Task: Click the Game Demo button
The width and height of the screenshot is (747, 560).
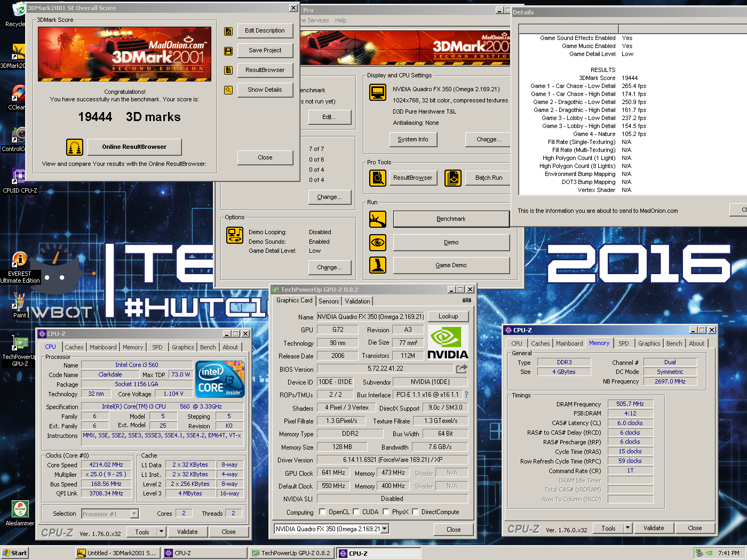Action: click(x=451, y=265)
